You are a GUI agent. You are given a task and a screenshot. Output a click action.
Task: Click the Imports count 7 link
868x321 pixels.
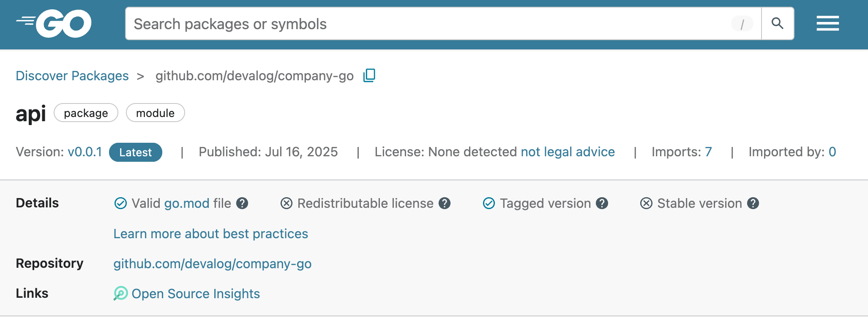click(709, 152)
